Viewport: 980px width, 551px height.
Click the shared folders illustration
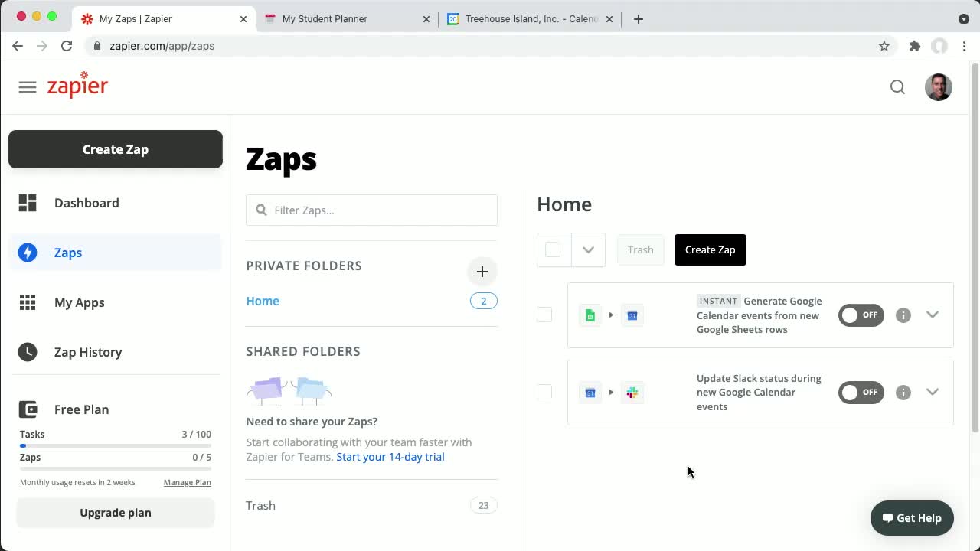[x=289, y=390]
